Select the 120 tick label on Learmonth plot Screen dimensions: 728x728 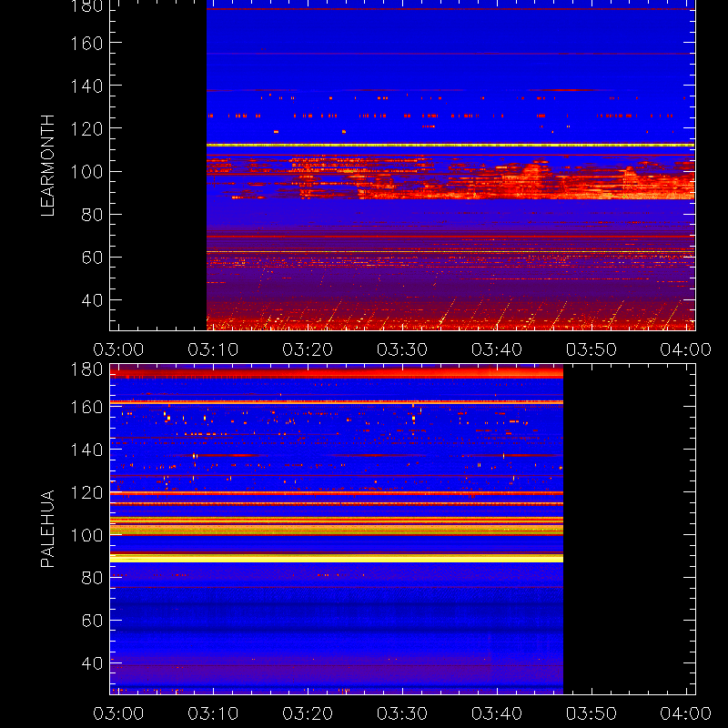86,128
